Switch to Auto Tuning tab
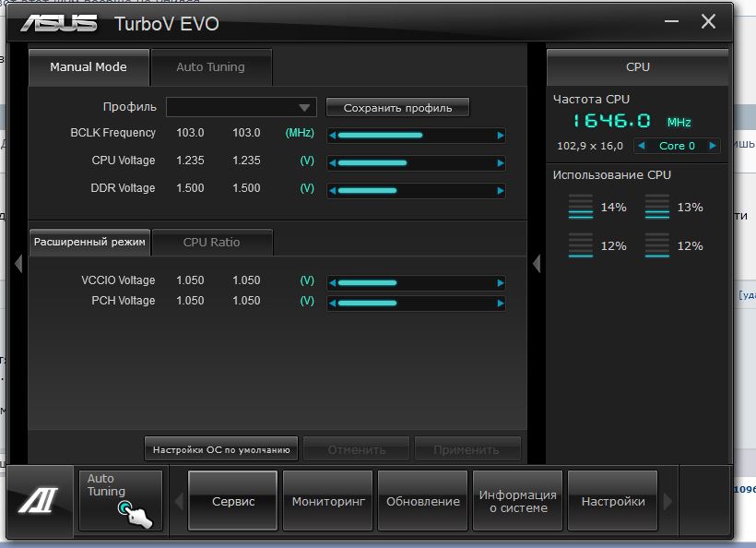This screenshot has height=548, width=756. (x=211, y=67)
